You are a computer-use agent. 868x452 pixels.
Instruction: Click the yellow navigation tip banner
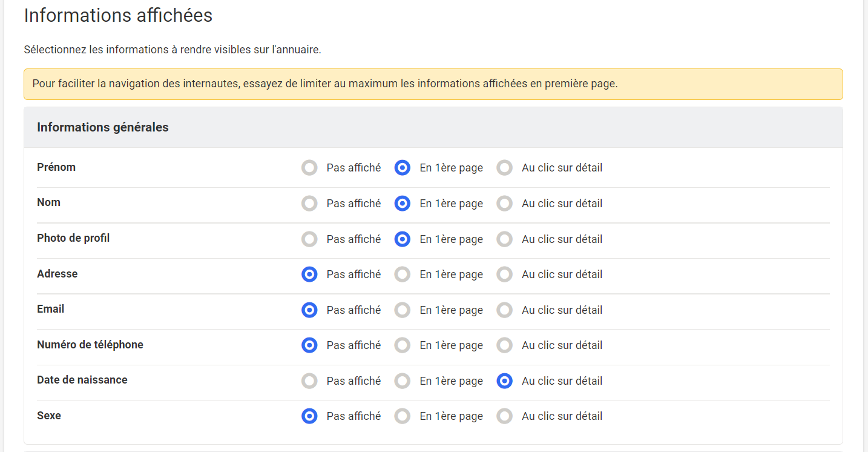433,84
